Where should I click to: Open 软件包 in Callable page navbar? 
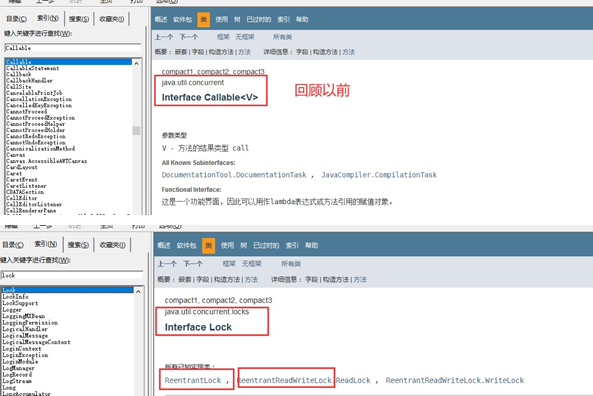[x=183, y=19]
